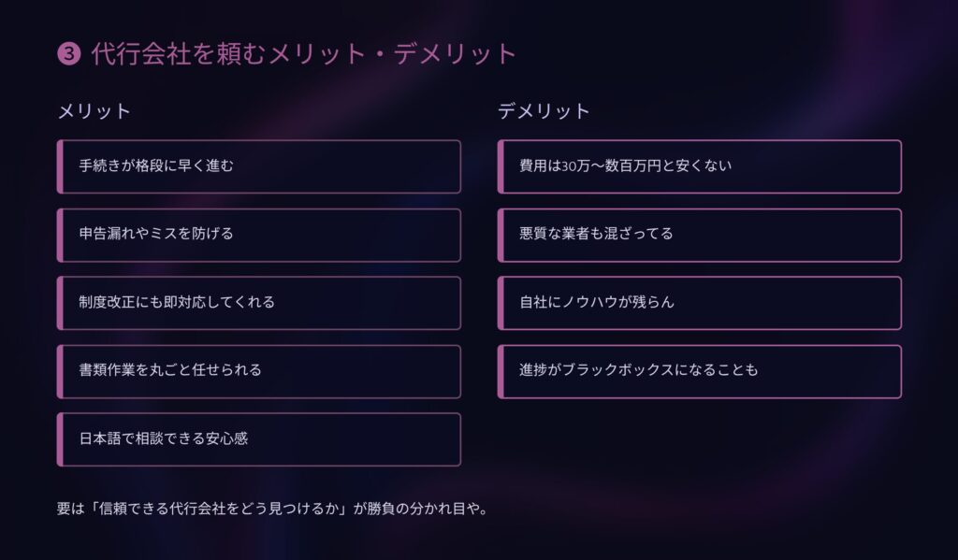This screenshot has height=560, width=958.
Task: Select the 費用は30万〜数百万円と安くない card
Action: click(700, 166)
